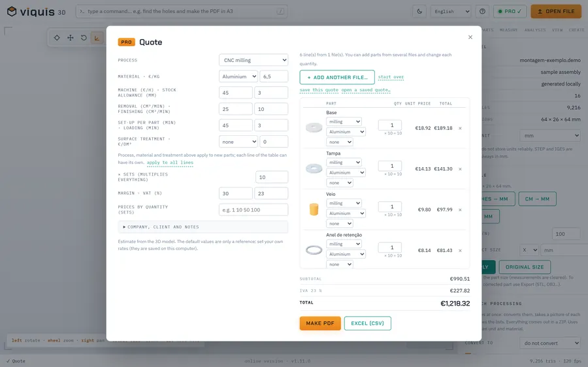Open the unit mm dropdown in side panel
The width and height of the screenshot is (588, 367).
click(550, 135)
